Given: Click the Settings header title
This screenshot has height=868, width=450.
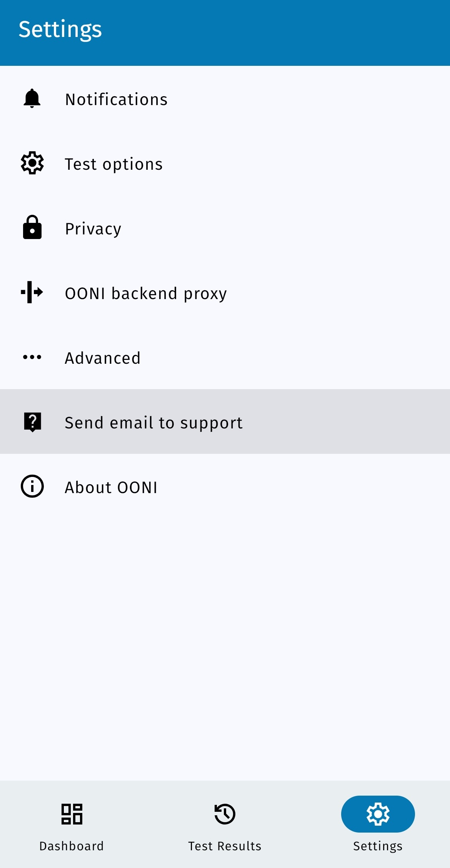Looking at the screenshot, I should [x=60, y=29].
